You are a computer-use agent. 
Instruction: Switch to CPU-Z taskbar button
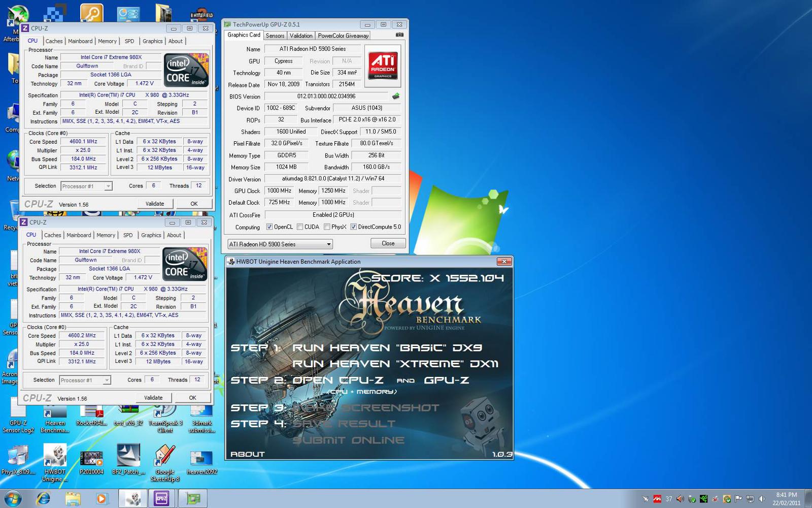162,498
